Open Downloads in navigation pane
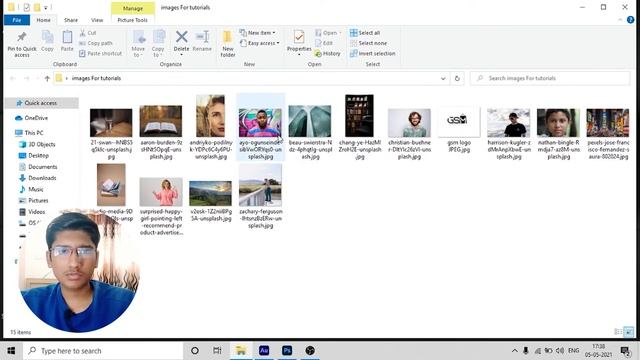Screen dimensions: 640x360 point(38,178)
